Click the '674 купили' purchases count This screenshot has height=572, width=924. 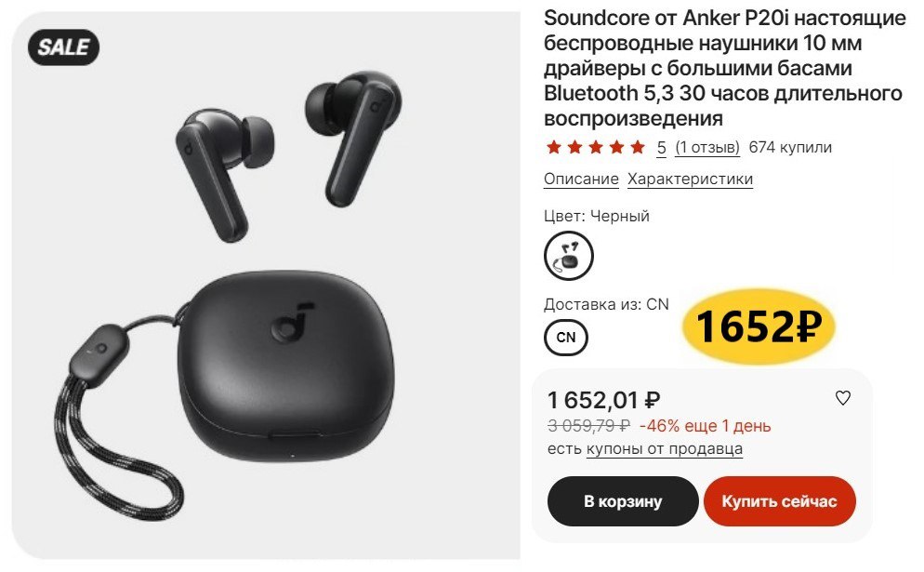[790, 147]
